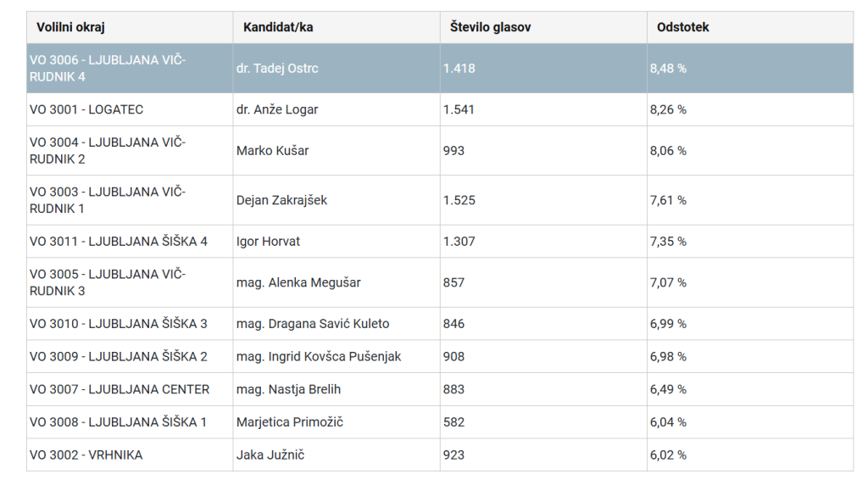This screenshot has width=868, height=485.
Task: Click candidate dr. Tadej Ostrc
Action: [x=277, y=68]
